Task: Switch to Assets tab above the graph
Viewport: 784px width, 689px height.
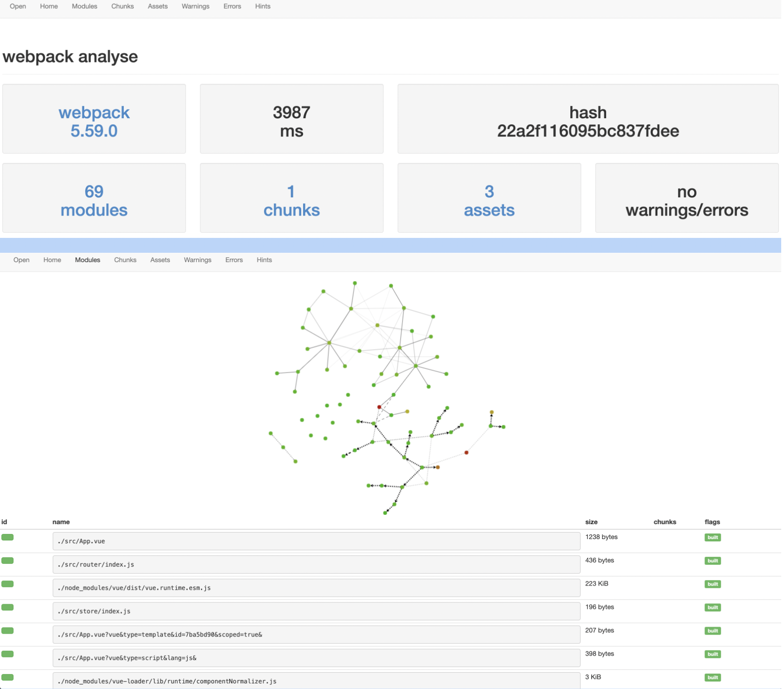Action: click(160, 260)
